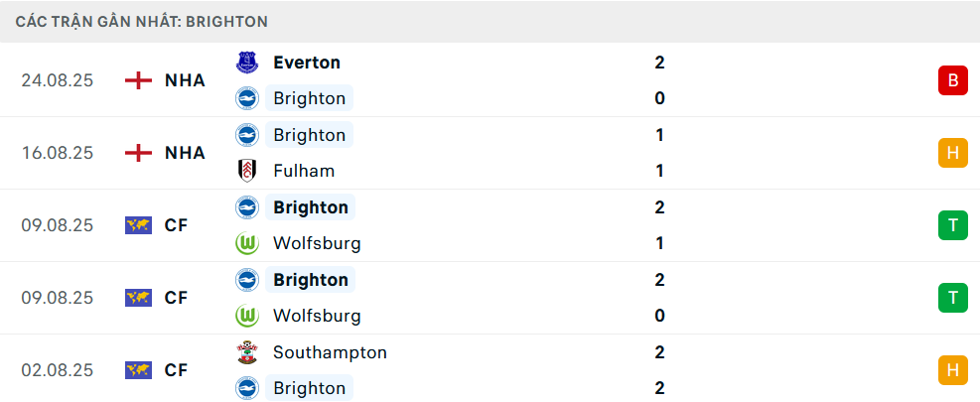Image resolution: width=980 pixels, height=402 pixels.
Task: Click the Wolfsburg crest in the 2-0 match
Action: [x=246, y=316]
